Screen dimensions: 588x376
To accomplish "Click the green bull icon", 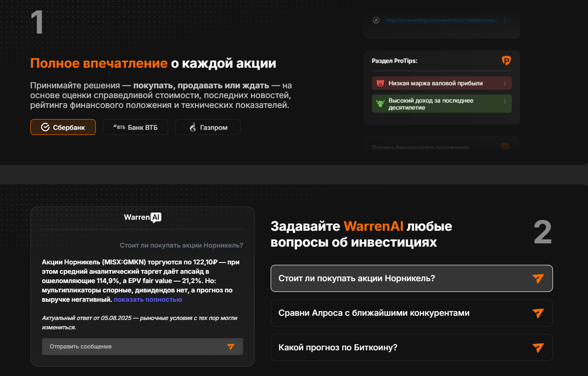I will (380, 104).
